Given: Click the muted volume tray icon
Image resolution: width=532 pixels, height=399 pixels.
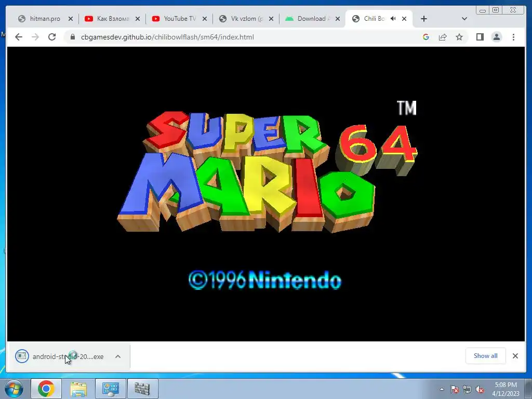Looking at the screenshot, I should (x=480, y=389).
